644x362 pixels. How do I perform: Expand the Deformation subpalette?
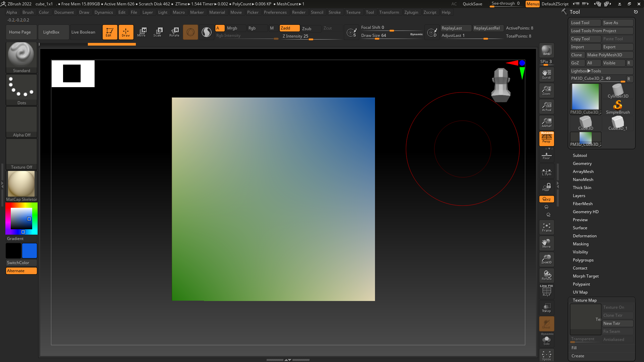tap(584, 236)
